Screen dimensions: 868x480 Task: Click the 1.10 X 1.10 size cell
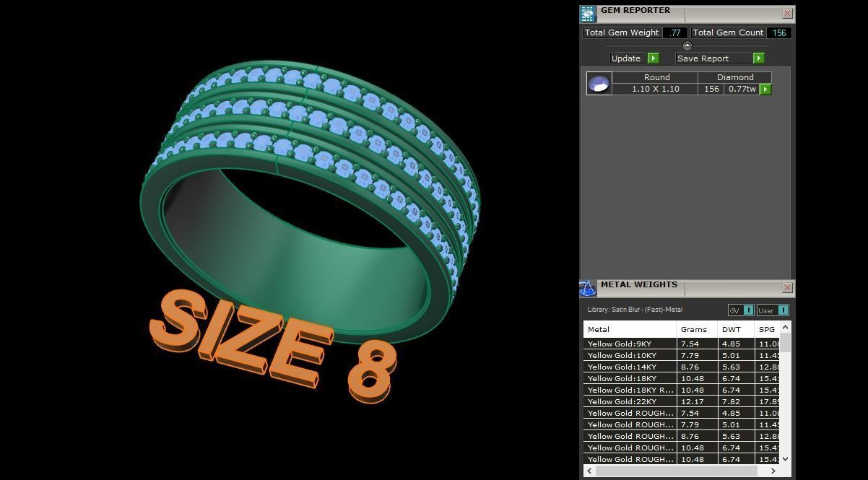656,90
